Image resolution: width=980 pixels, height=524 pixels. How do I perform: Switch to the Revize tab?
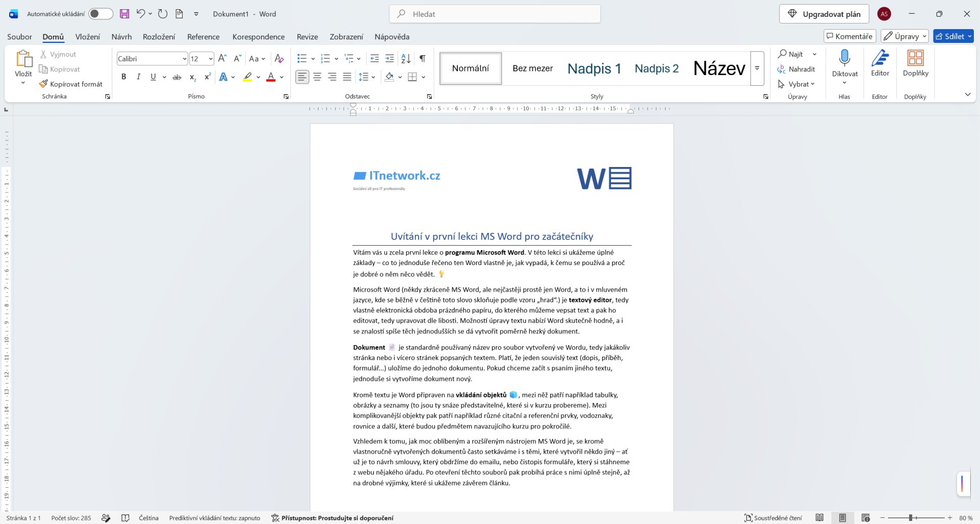(x=307, y=37)
